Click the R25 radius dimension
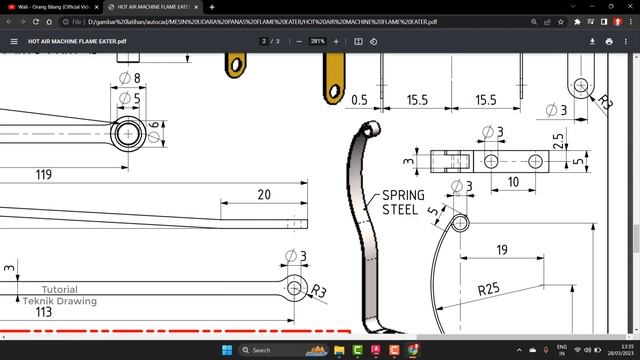 489,289
